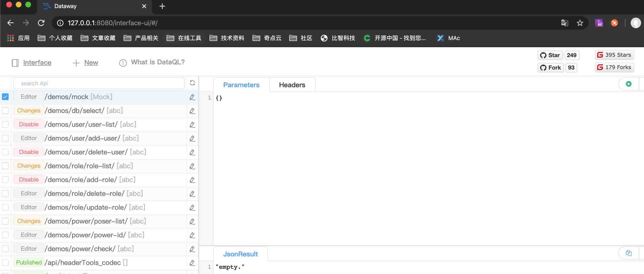Reload the page with browser refresh
This screenshot has height=274, width=644.
click(x=41, y=23)
